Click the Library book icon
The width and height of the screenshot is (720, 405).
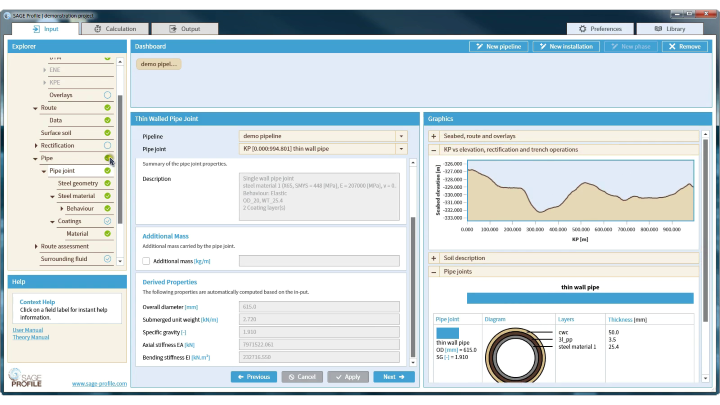[658, 29]
